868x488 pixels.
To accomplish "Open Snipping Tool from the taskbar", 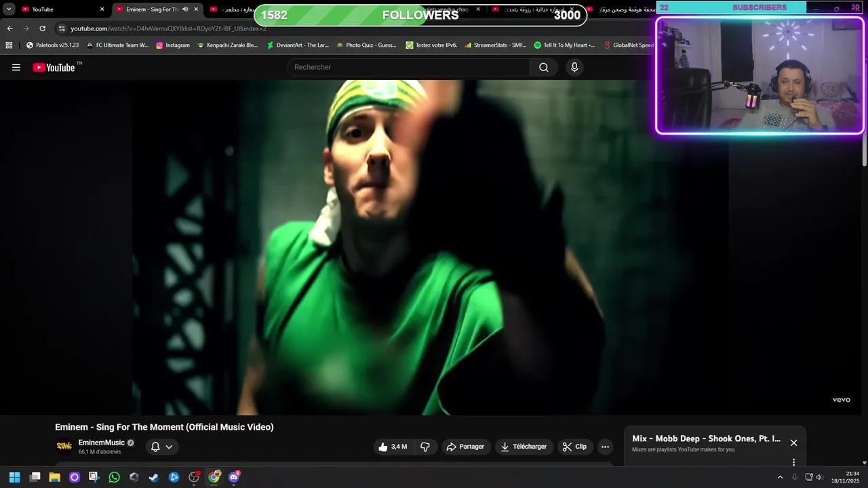I will (94, 477).
